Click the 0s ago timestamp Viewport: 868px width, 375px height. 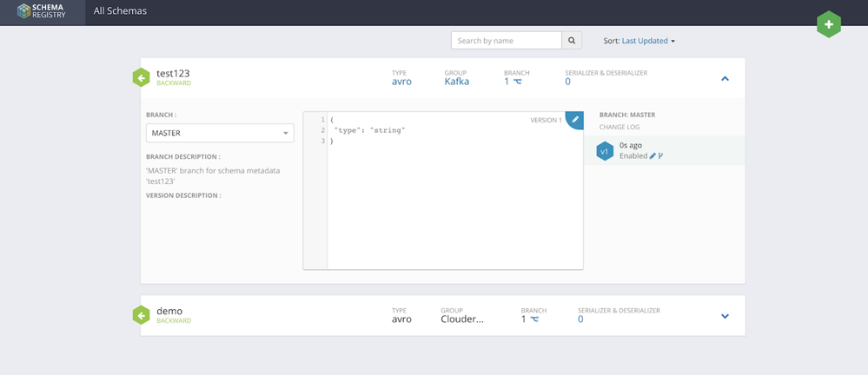tap(631, 146)
